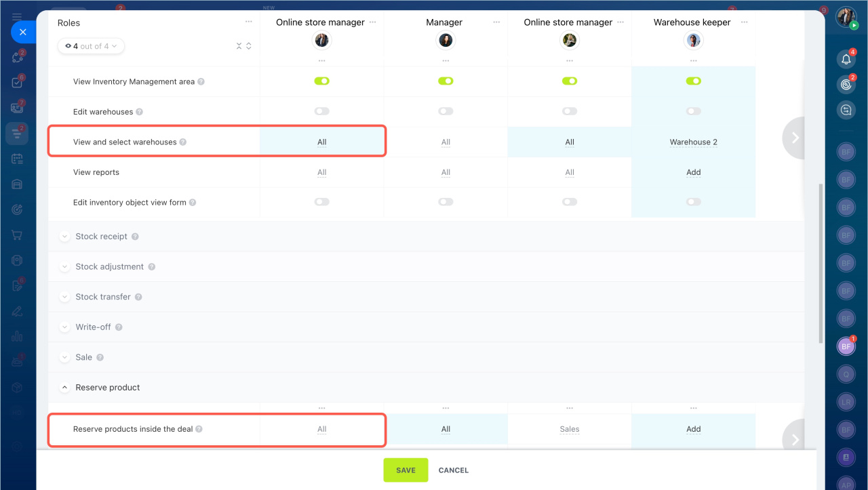
Task: Click help icon beside Write-off
Action: tap(119, 327)
